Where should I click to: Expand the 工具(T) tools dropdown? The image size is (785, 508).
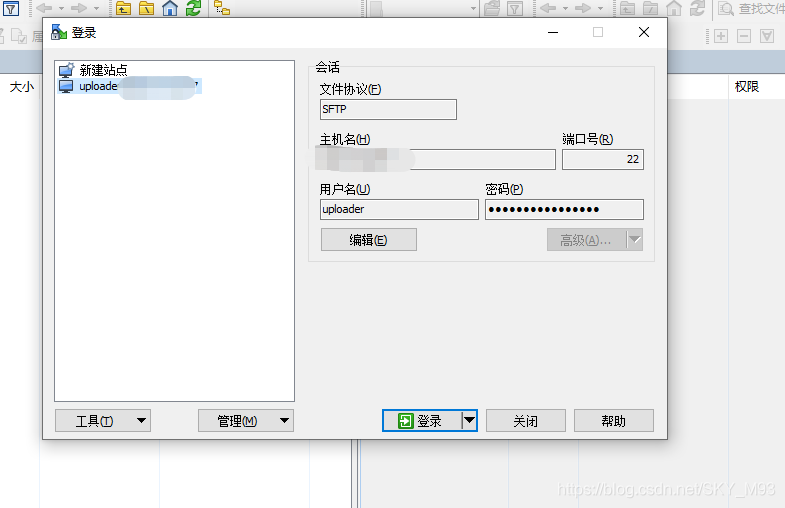tap(142, 420)
